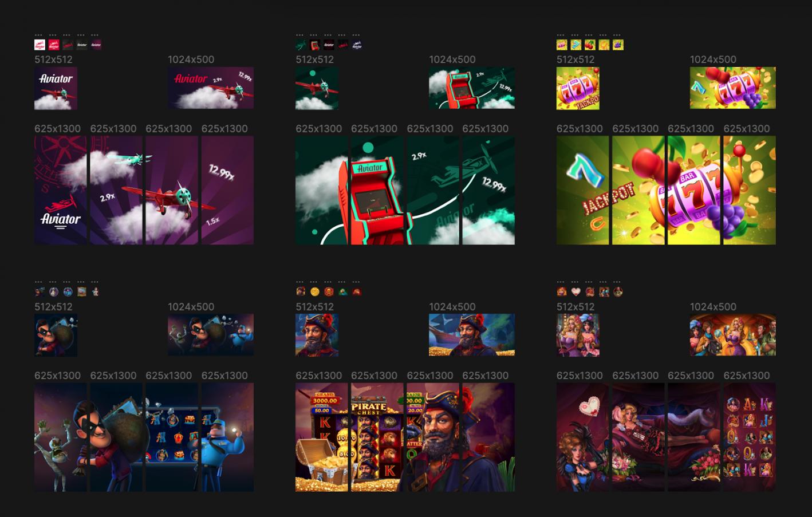Select the small blue seven icon
Viewport: 812px width, 517px height.
pyautogui.click(x=576, y=45)
